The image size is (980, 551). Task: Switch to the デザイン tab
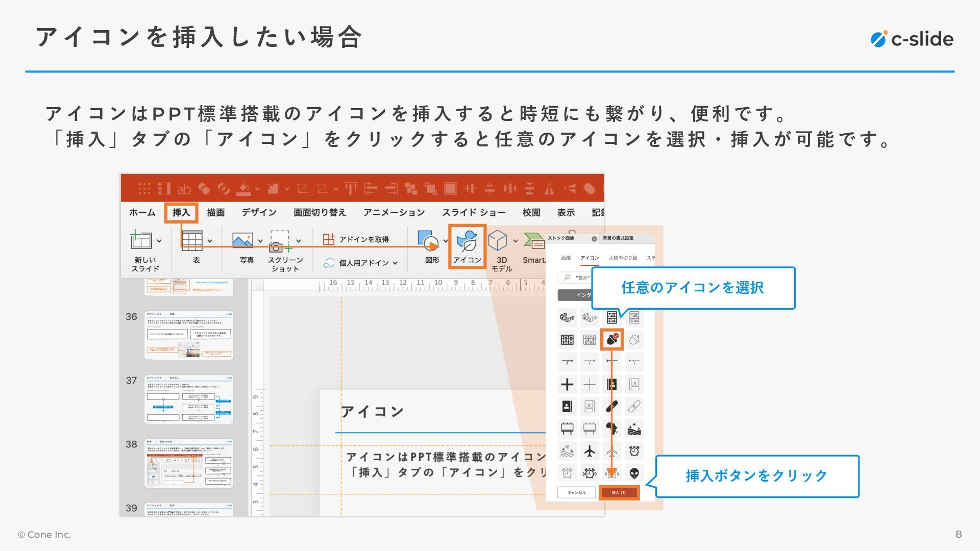pyautogui.click(x=259, y=212)
